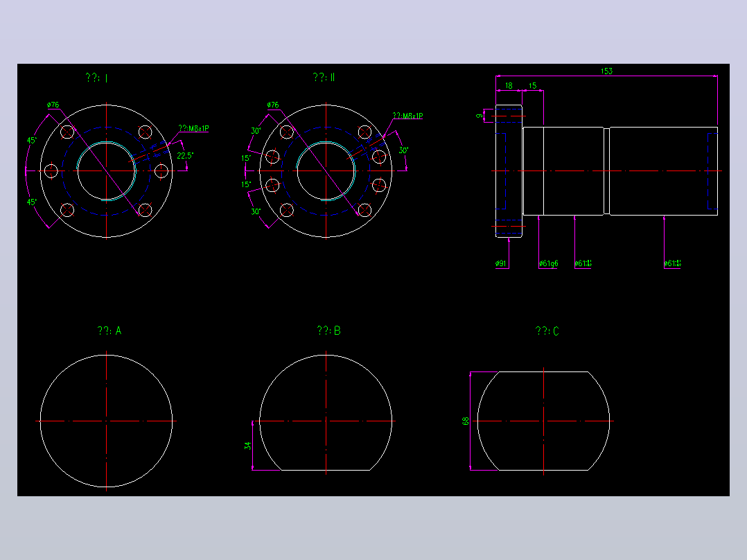Select the 22.5° angle dimension

[184, 155]
